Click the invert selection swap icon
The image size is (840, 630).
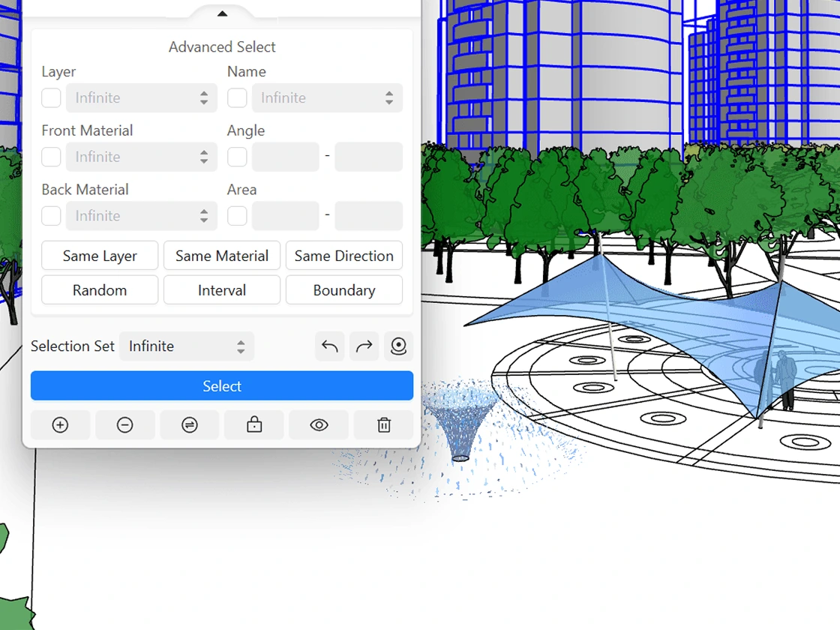(190, 425)
